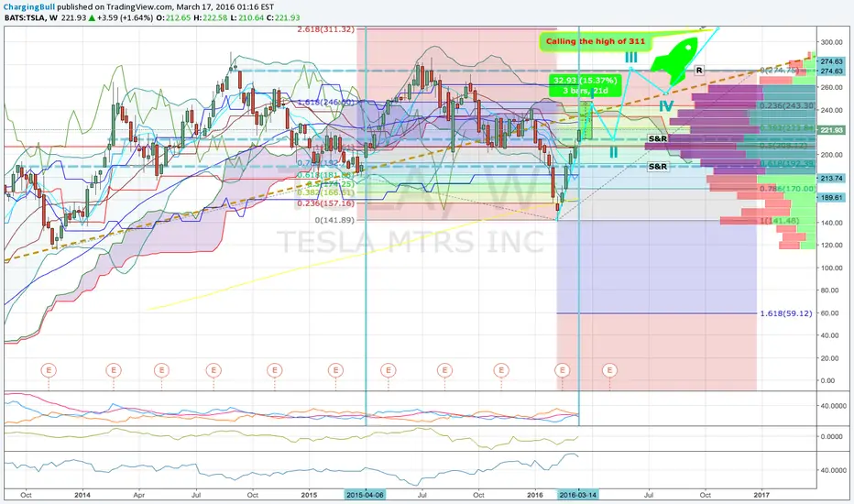Click the 2.618(311.32) Fibonacci label
Viewport: 854px width, 504px height.
click(325, 29)
